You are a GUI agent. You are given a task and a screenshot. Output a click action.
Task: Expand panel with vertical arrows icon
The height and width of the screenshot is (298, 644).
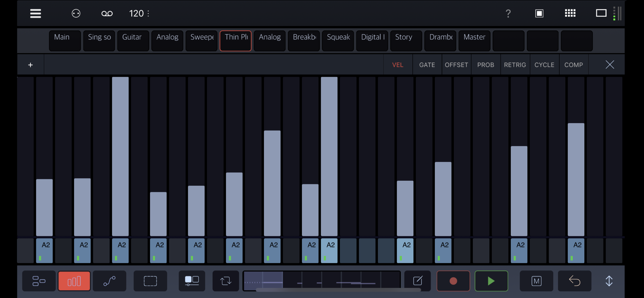click(x=609, y=281)
